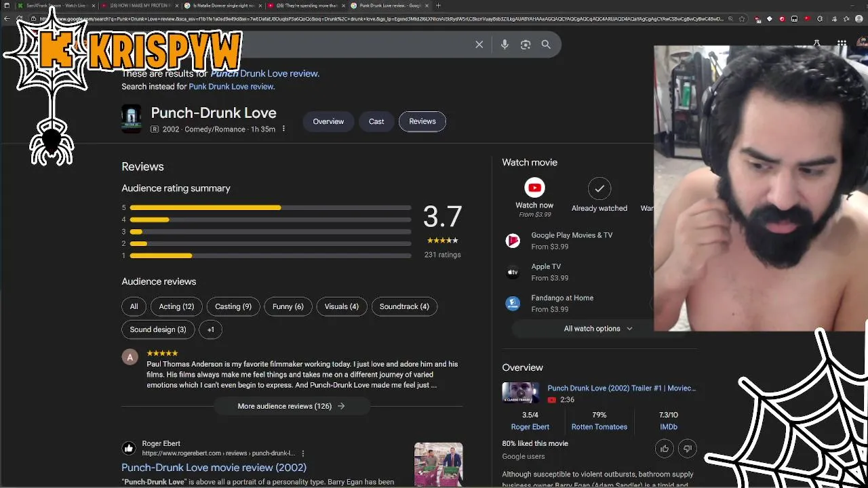Image resolution: width=868 pixels, height=488 pixels.
Task: Click corrected Punch Drunk Love review link
Action: 264,73
